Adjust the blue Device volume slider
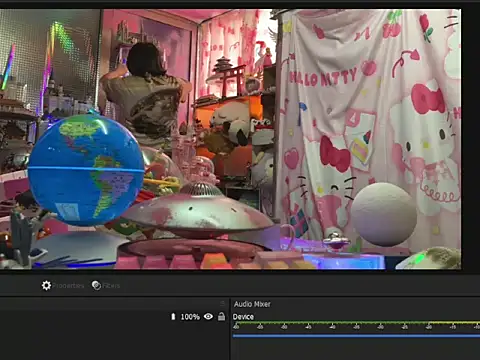Screen dimensions: 480x360 point(356,336)
